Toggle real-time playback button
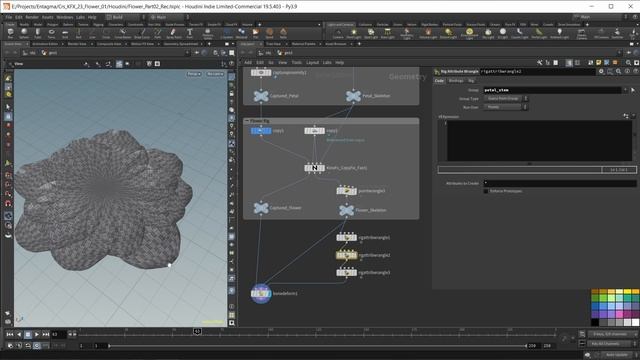This screenshot has height=360, width=640. [37, 346]
